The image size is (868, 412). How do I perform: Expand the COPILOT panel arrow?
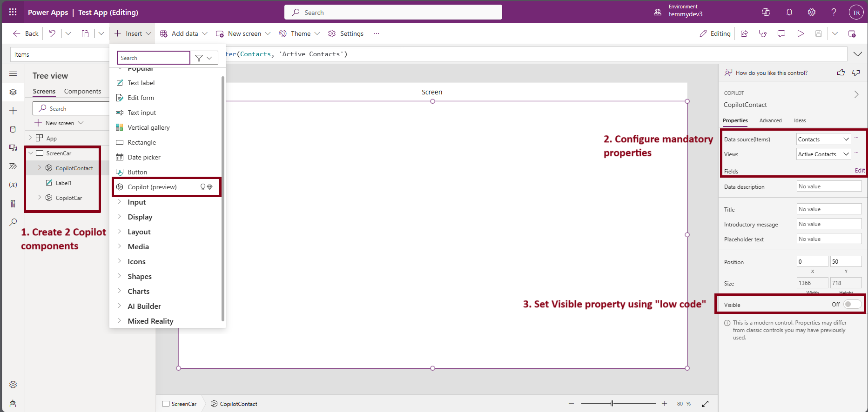click(x=856, y=94)
